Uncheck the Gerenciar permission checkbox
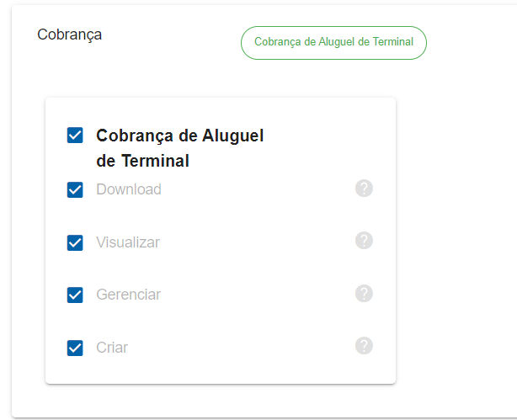Image resolution: width=517 pixels, height=420 pixels. (x=75, y=295)
